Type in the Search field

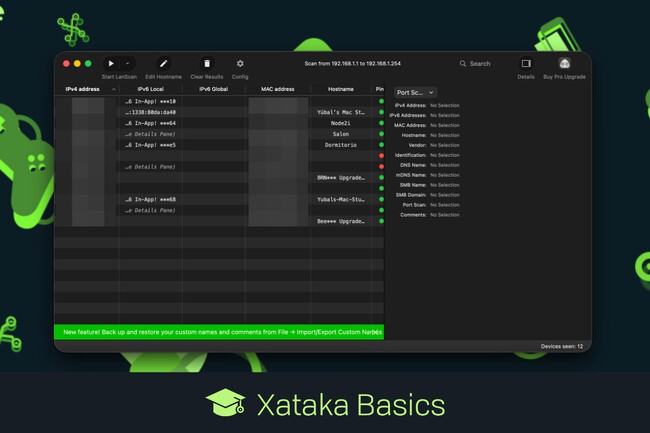click(x=485, y=63)
